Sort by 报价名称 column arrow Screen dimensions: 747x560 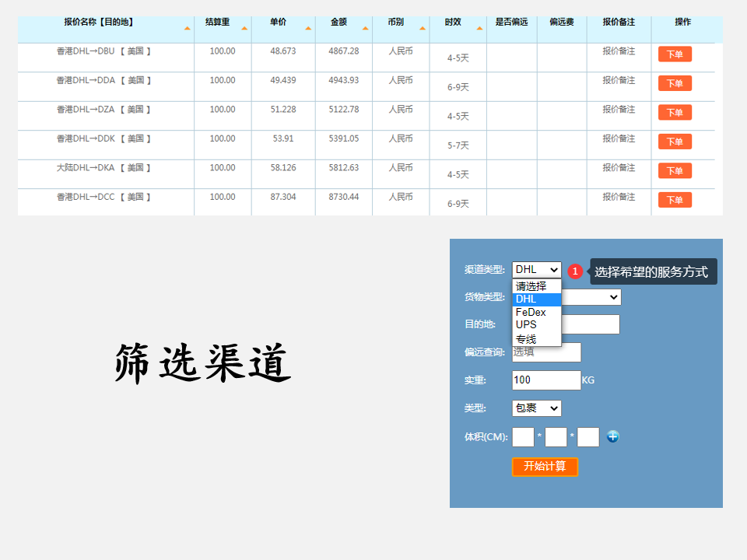[x=188, y=29]
